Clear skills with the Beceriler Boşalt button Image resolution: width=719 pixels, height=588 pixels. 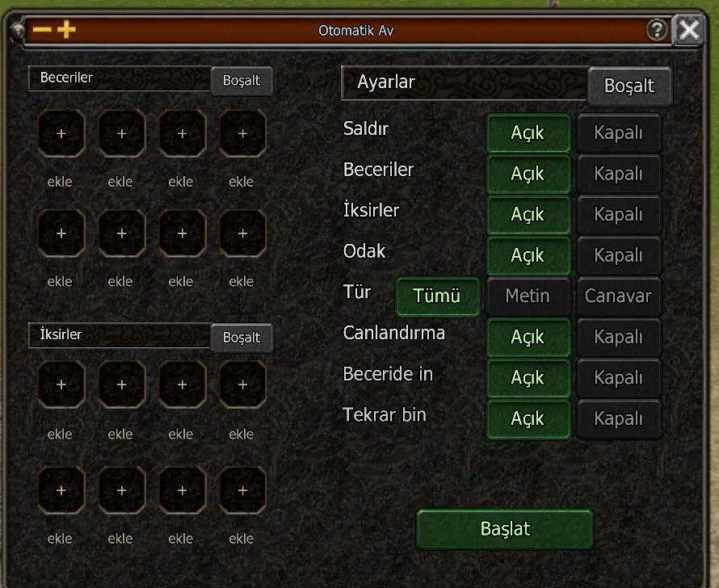pyautogui.click(x=242, y=81)
